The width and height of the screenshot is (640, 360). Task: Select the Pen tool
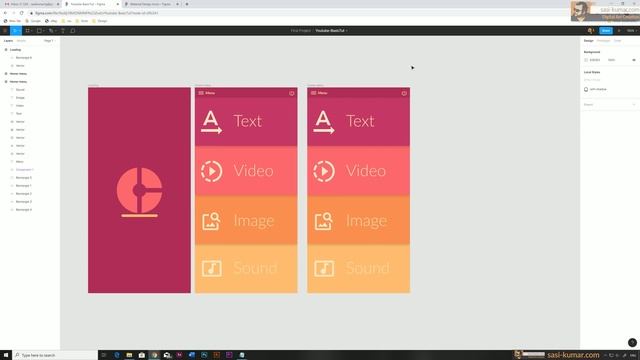pyautogui.click(x=51, y=31)
